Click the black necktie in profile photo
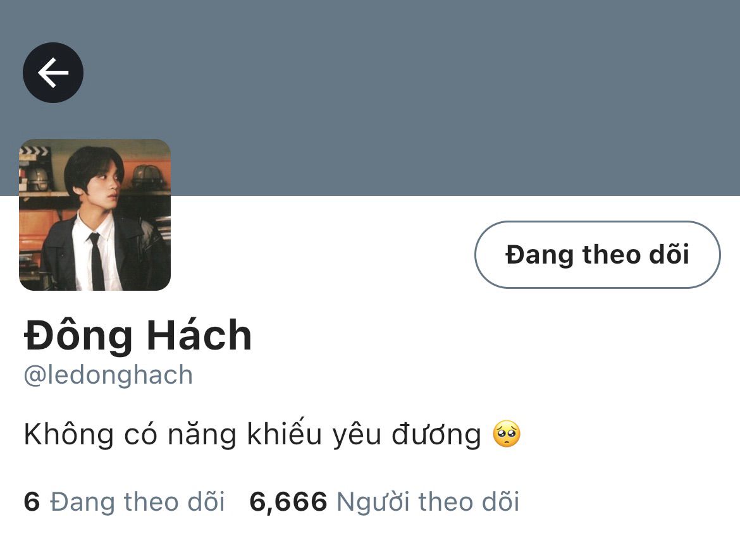740x560 pixels. (x=96, y=262)
